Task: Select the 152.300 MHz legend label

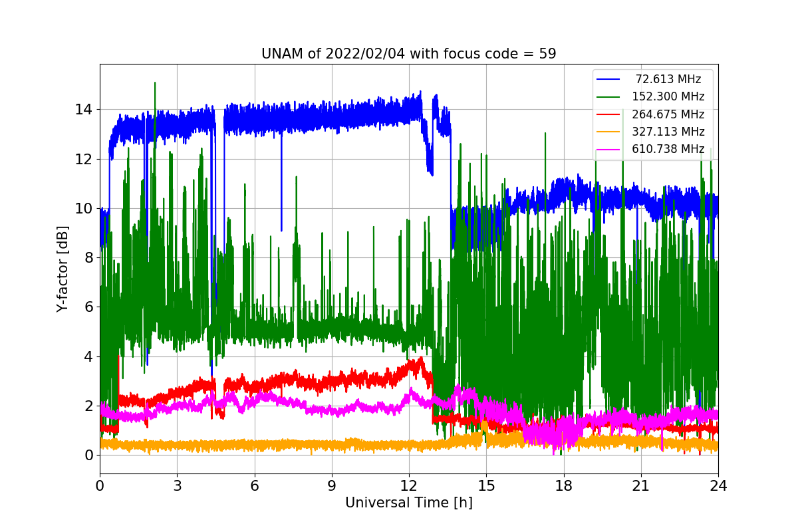Action: tap(668, 96)
